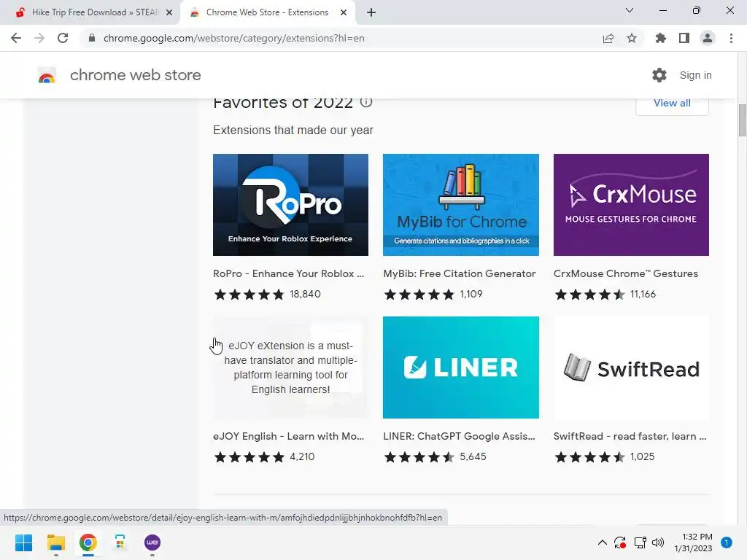Open the SwiftRead extension thumbnail
This screenshot has width=747, height=560.
pos(631,367)
